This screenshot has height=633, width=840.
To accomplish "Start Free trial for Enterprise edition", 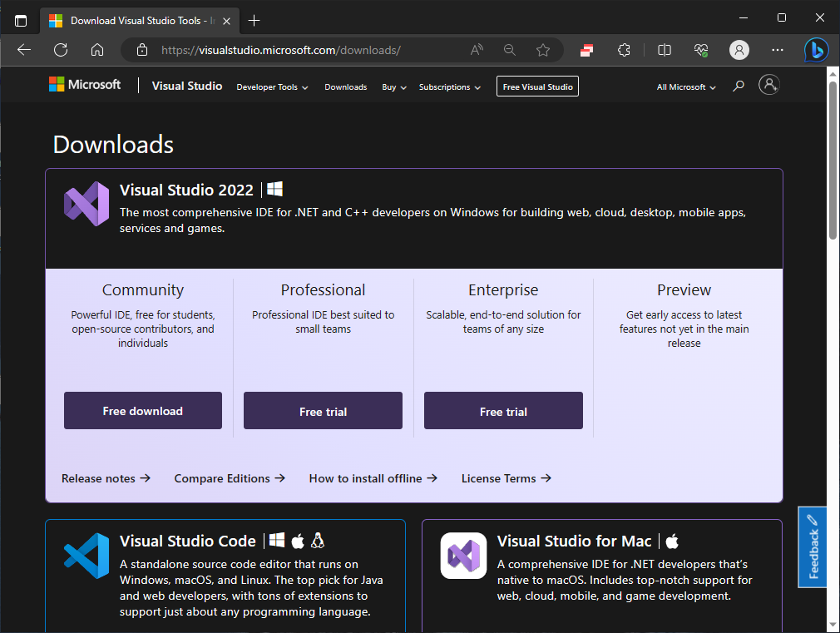I will (x=503, y=411).
